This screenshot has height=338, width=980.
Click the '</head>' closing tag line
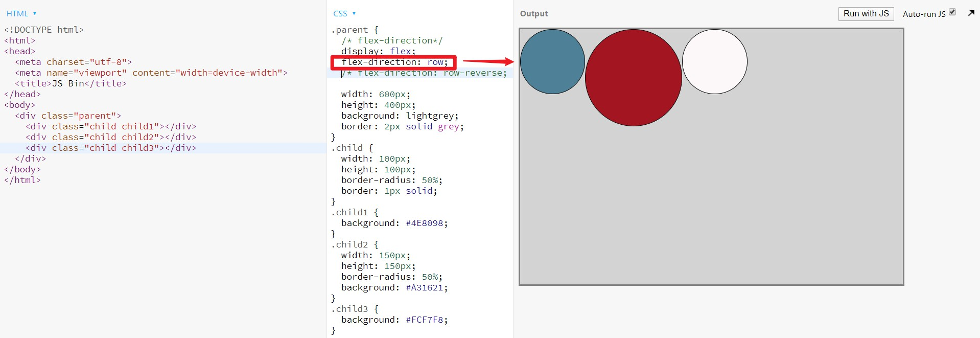point(22,95)
